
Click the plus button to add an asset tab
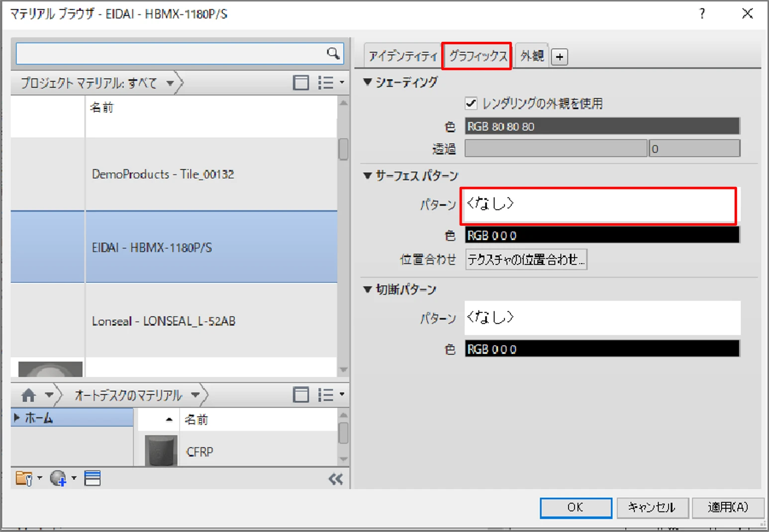point(560,57)
